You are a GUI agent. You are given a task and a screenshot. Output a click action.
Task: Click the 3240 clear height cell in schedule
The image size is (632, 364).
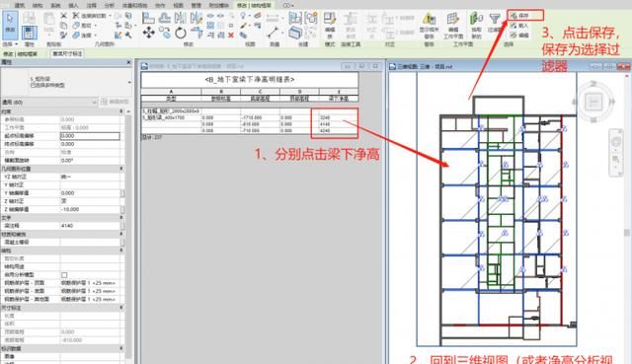point(338,118)
